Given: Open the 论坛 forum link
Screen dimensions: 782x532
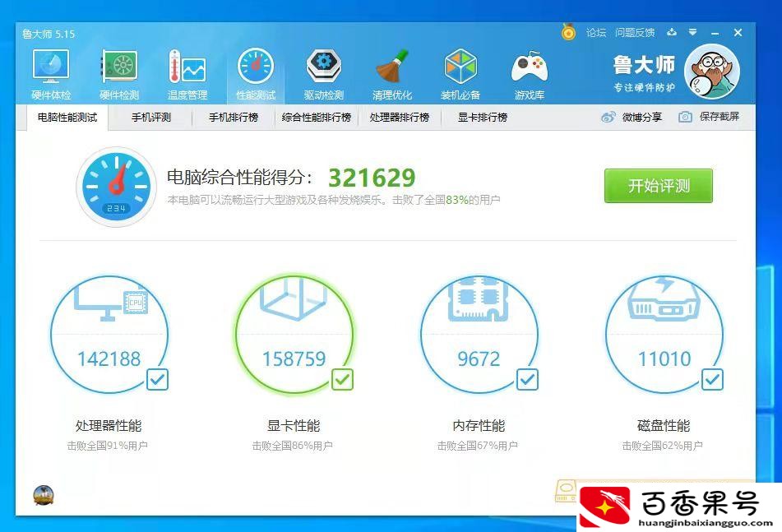Looking at the screenshot, I should tap(596, 33).
